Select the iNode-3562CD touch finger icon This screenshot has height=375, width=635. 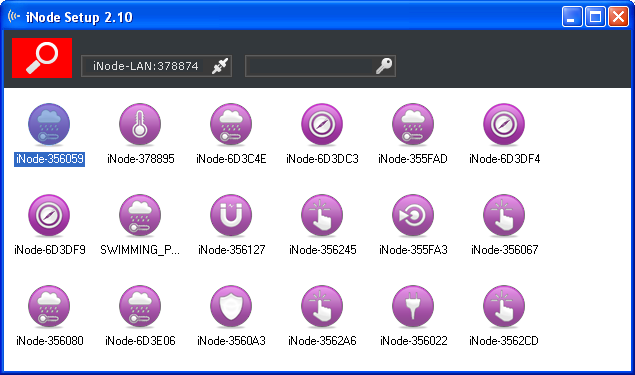(x=504, y=307)
